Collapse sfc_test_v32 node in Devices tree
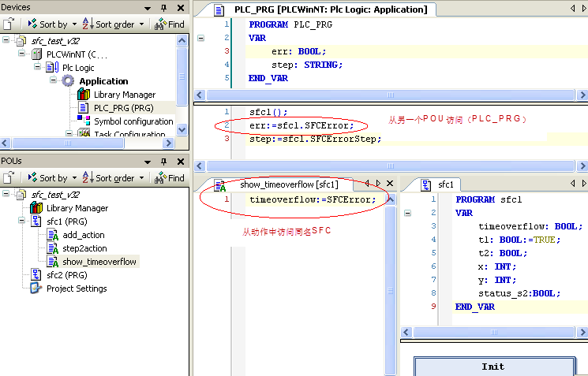The height and width of the screenshot is (376, 588). 6,39
